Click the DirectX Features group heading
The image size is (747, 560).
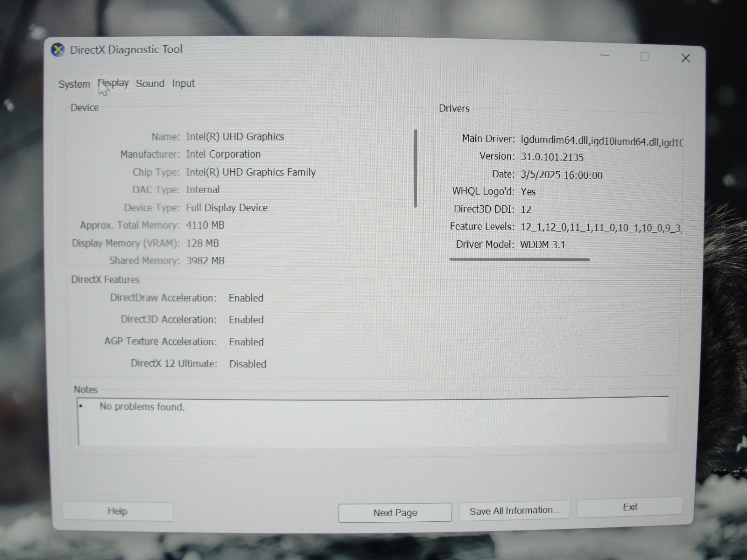click(x=106, y=280)
